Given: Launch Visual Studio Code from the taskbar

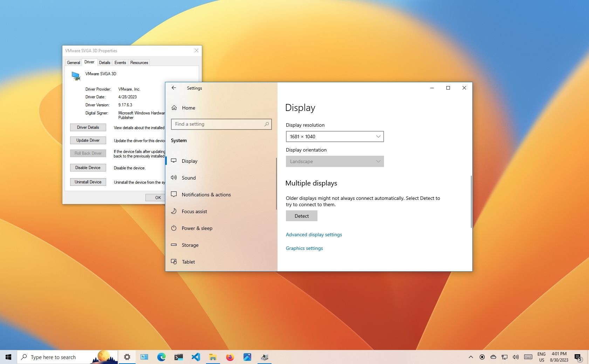Looking at the screenshot, I should pyautogui.click(x=196, y=357).
